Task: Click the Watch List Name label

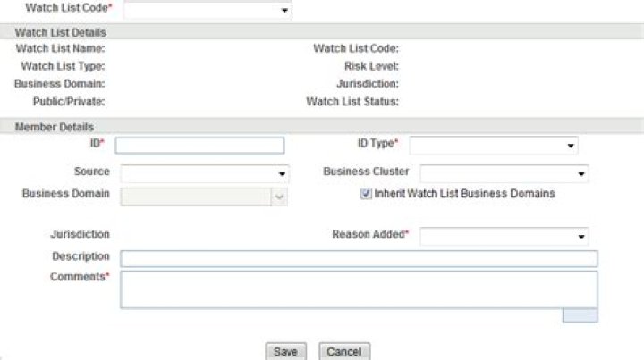Action: point(61,49)
